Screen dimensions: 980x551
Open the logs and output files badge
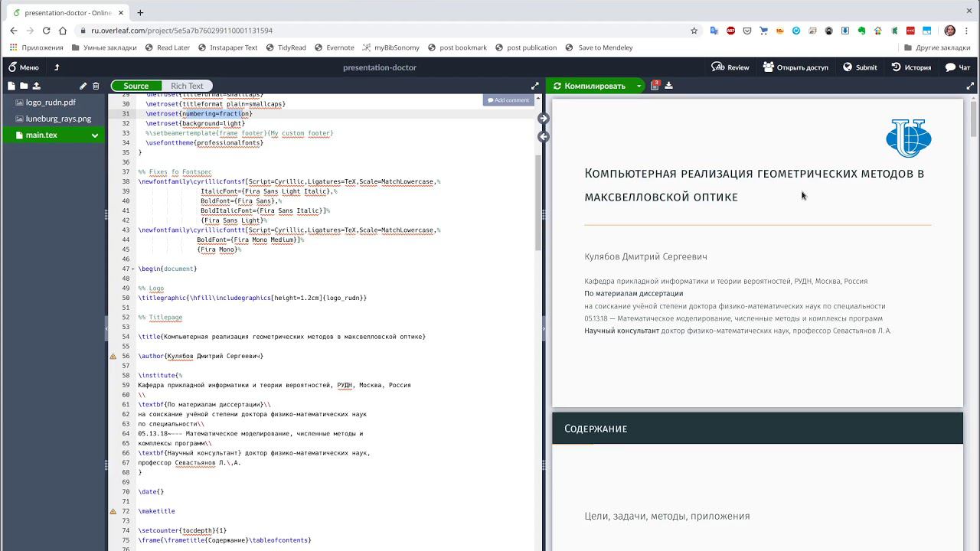coord(655,85)
